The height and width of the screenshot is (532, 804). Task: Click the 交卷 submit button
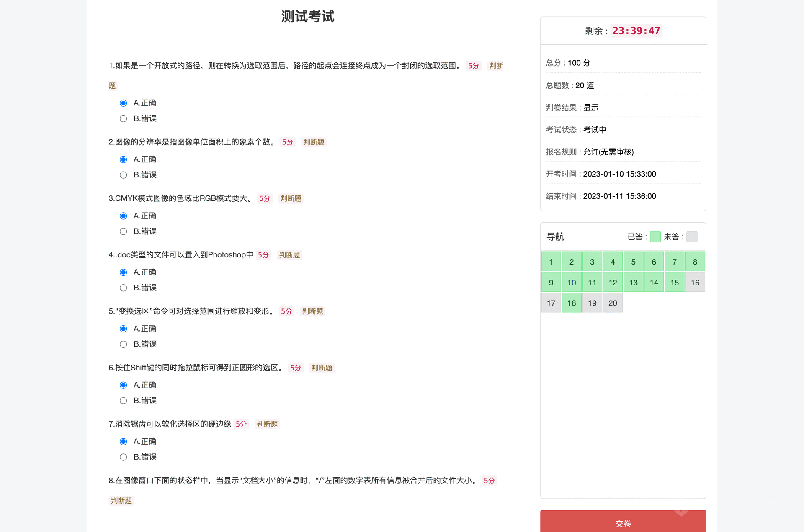pos(623,523)
